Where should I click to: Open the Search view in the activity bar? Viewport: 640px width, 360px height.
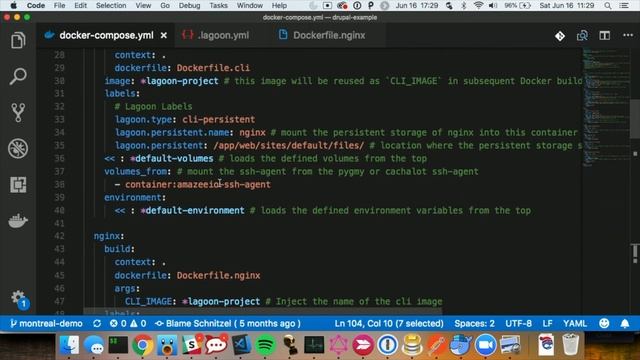[18, 76]
